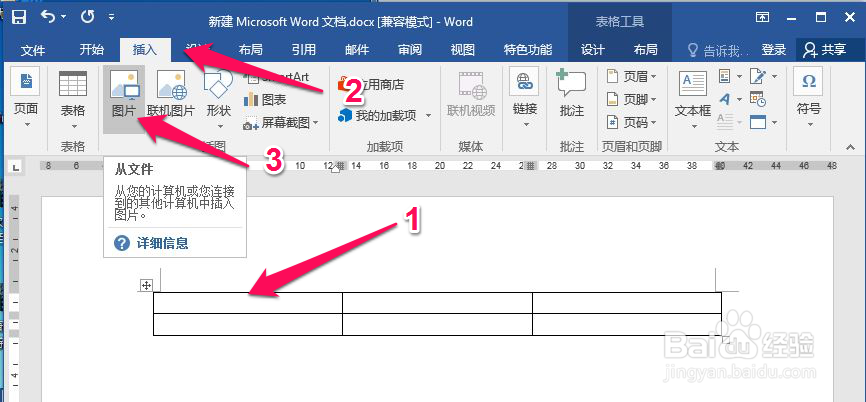This screenshot has width=866, height=402.
Task: Click the Save icon in title bar
Action: (19, 17)
